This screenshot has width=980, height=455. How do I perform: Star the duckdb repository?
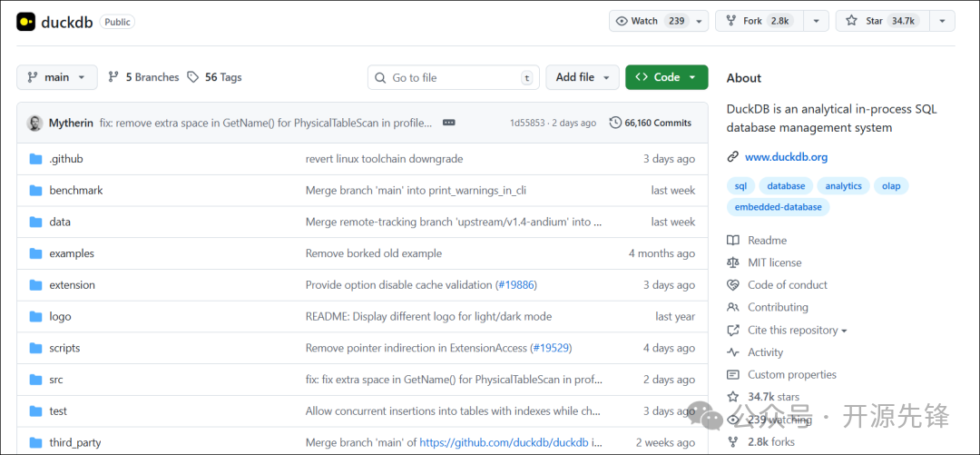[x=882, y=21]
